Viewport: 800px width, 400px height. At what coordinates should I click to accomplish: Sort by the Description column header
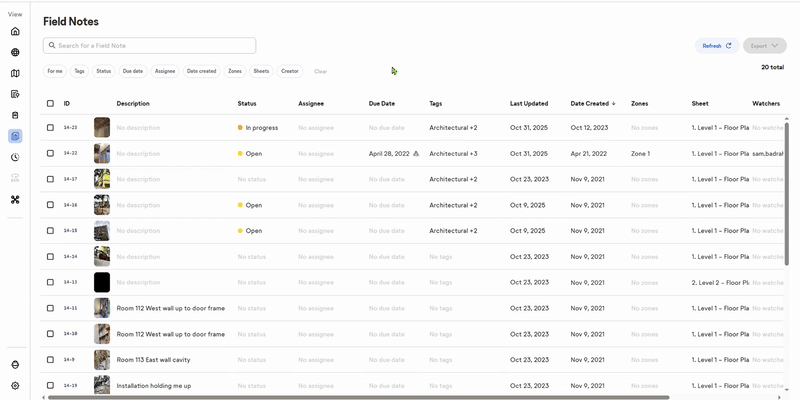coord(133,104)
